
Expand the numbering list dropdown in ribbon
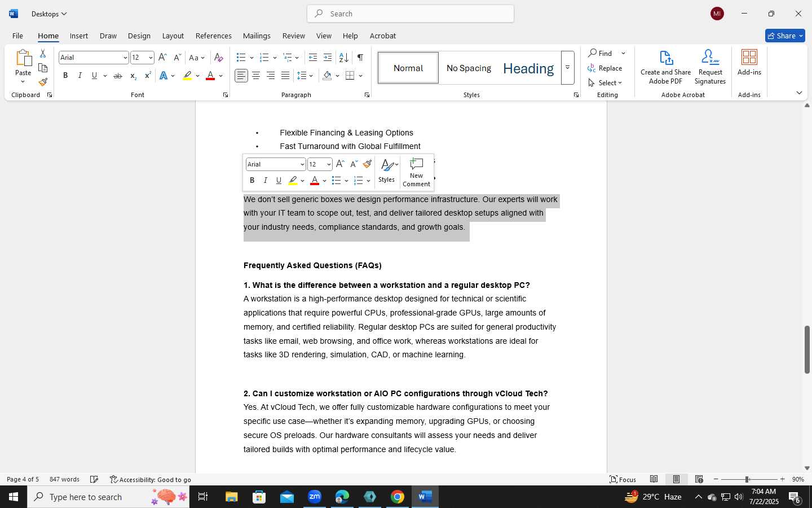click(275, 58)
